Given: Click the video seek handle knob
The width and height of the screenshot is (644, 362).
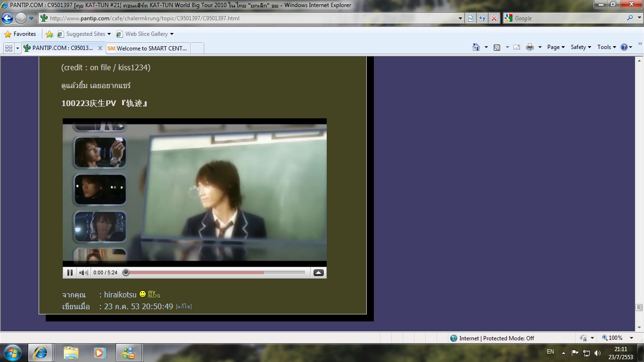Looking at the screenshot, I should pos(126,272).
